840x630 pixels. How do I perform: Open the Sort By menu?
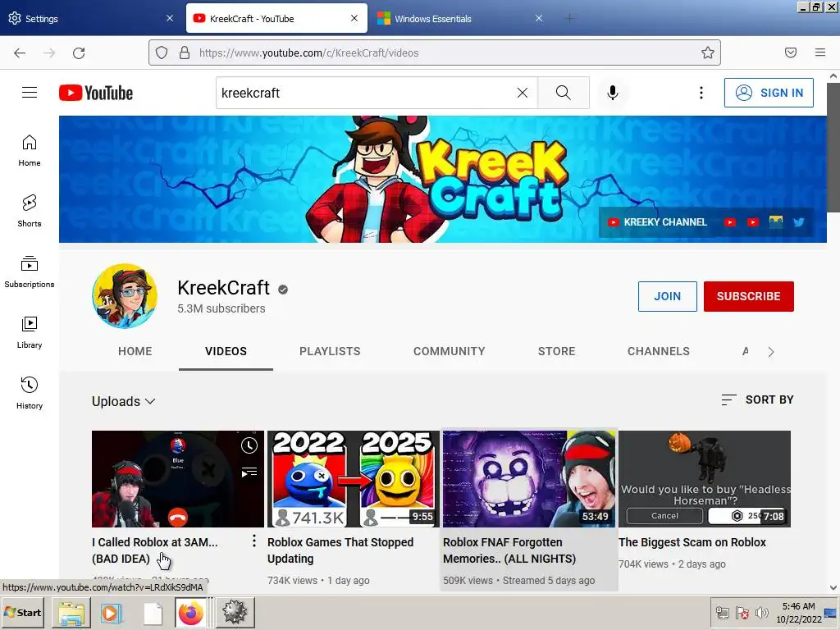point(757,399)
